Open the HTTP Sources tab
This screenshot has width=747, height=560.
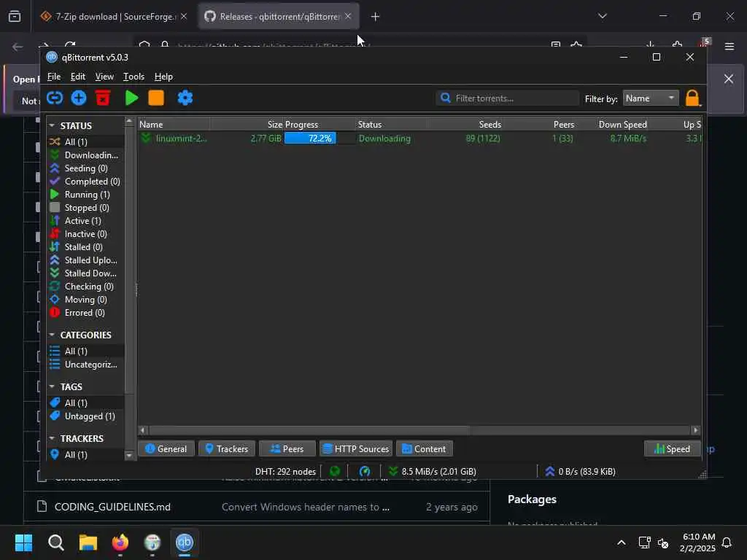pos(356,448)
